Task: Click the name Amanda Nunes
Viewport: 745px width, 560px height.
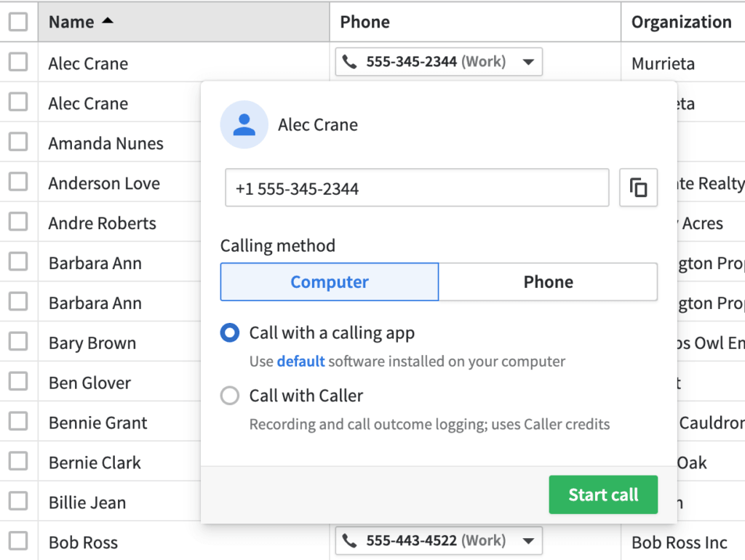Action: [x=106, y=143]
